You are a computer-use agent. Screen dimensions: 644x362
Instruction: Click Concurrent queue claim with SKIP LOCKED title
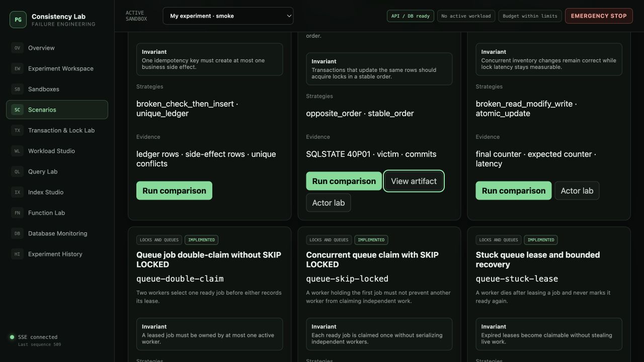(372, 259)
